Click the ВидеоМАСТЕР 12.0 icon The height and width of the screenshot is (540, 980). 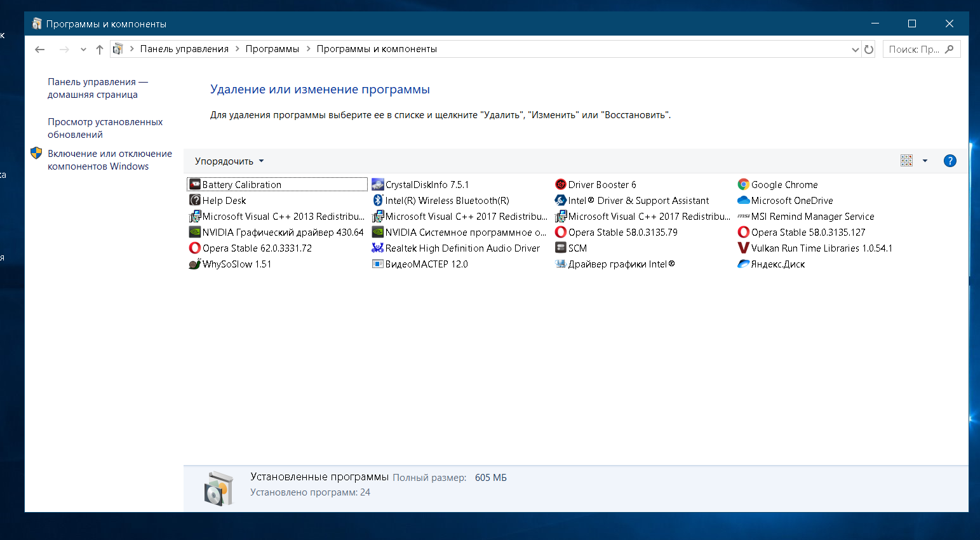coord(378,264)
